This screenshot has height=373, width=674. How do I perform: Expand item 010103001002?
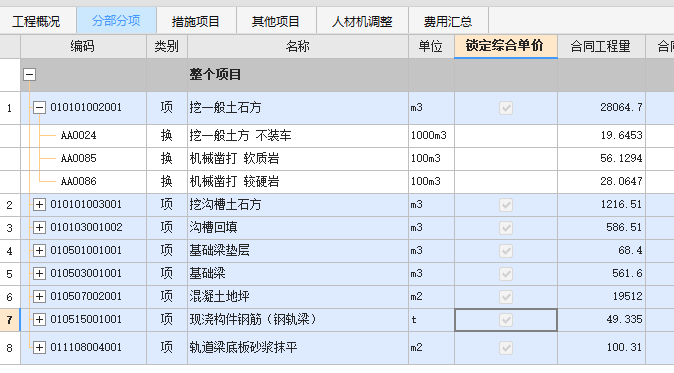[39, 227]
